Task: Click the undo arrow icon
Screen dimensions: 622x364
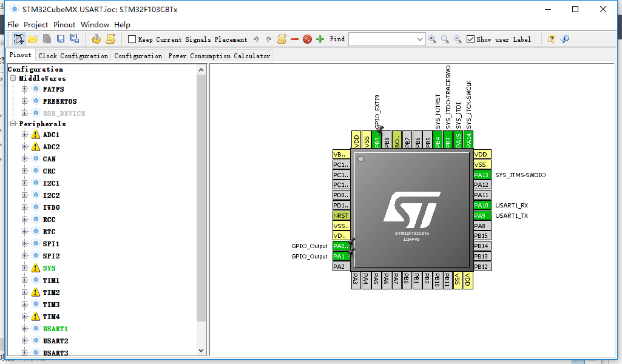Action: point(256,39)
